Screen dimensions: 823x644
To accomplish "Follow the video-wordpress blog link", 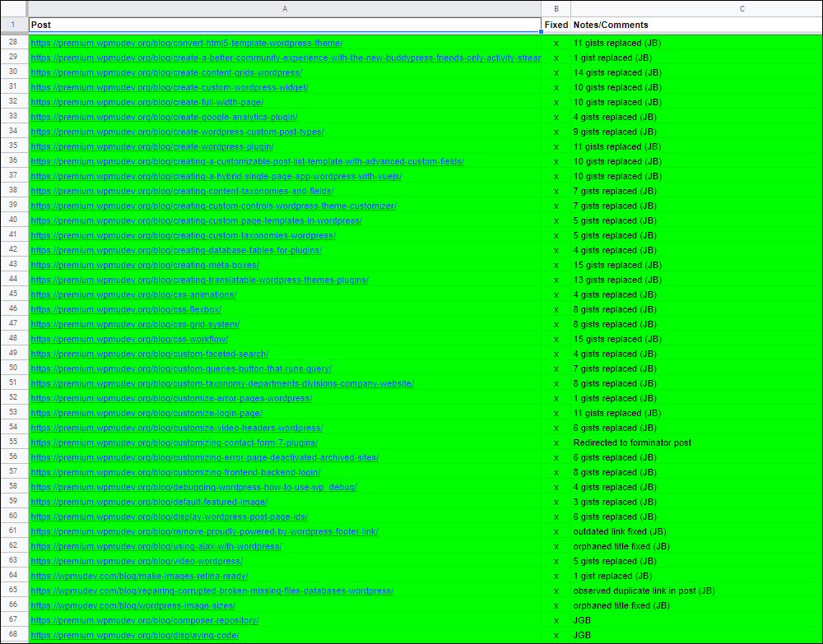I will (x=137, y=561).
